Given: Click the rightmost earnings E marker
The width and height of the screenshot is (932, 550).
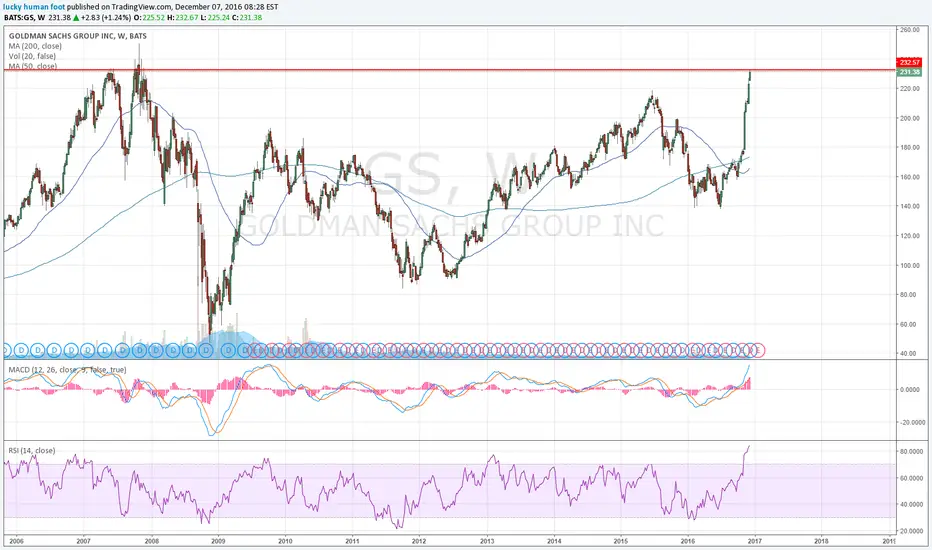Looking at the screenshot, I should click(759, 351).
